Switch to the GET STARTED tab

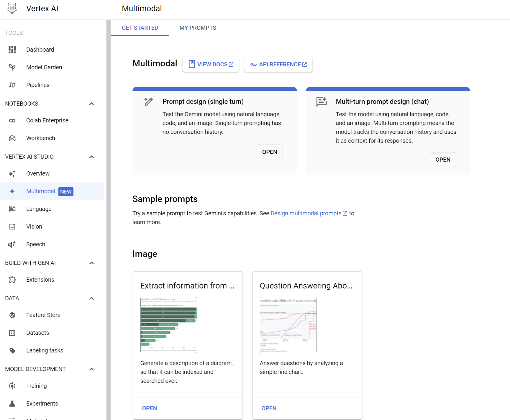tap(140, 28)
